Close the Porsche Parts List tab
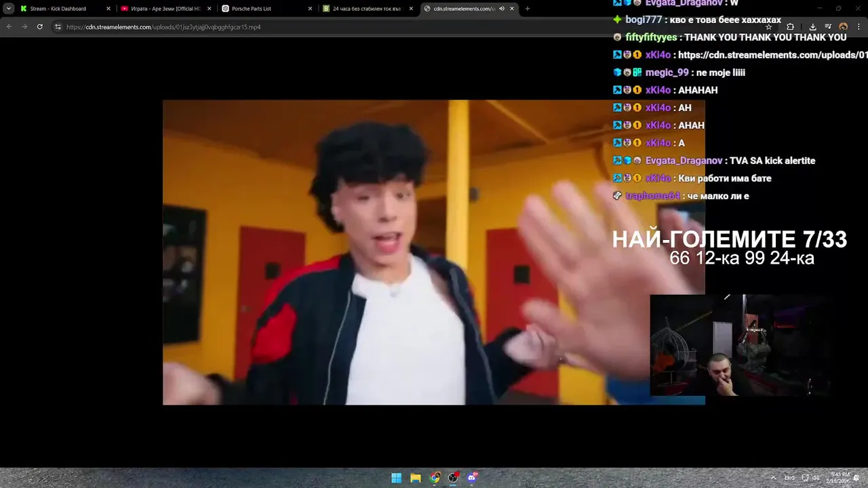Screen dimensions: 868x488 [310, 9]
